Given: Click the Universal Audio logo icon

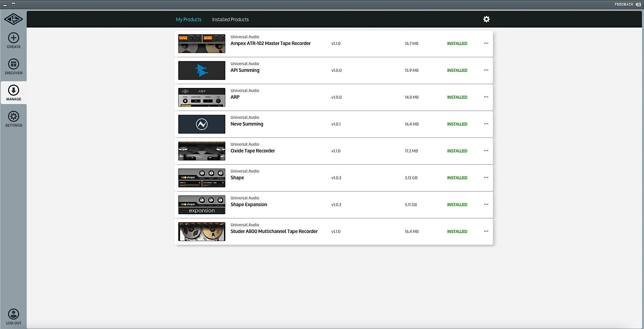Looking at the screenshot, I should tap(13, 19).
